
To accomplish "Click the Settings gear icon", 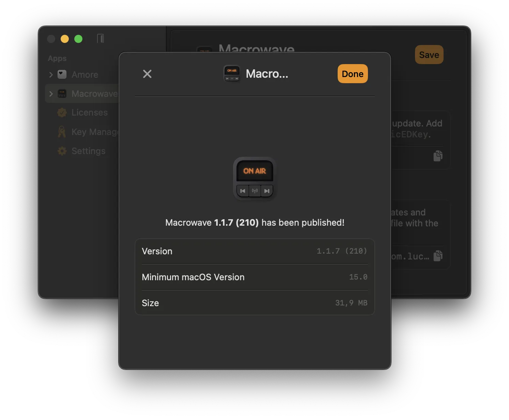I will [x=62, y=151].
